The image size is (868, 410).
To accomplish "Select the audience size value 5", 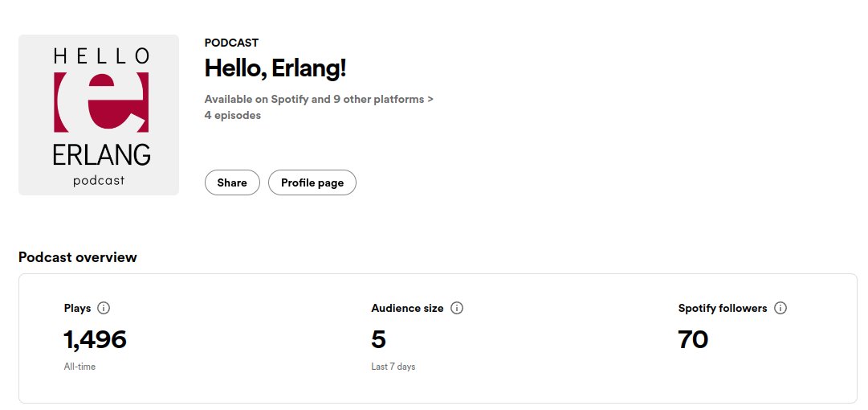I will (x=379, y=339).
